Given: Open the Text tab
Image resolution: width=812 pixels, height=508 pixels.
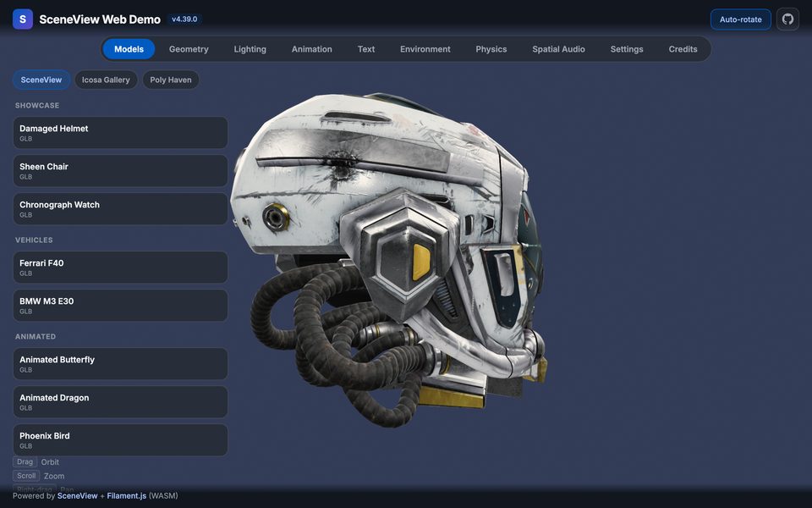Looking at the screenshot, I should coord(366,49).
